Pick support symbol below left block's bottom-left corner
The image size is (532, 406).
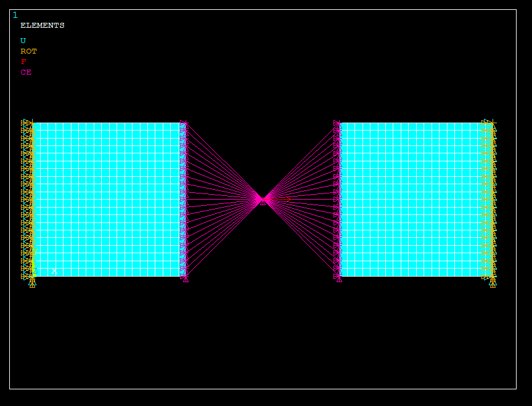pyautogui.click(x=32, y=283)
